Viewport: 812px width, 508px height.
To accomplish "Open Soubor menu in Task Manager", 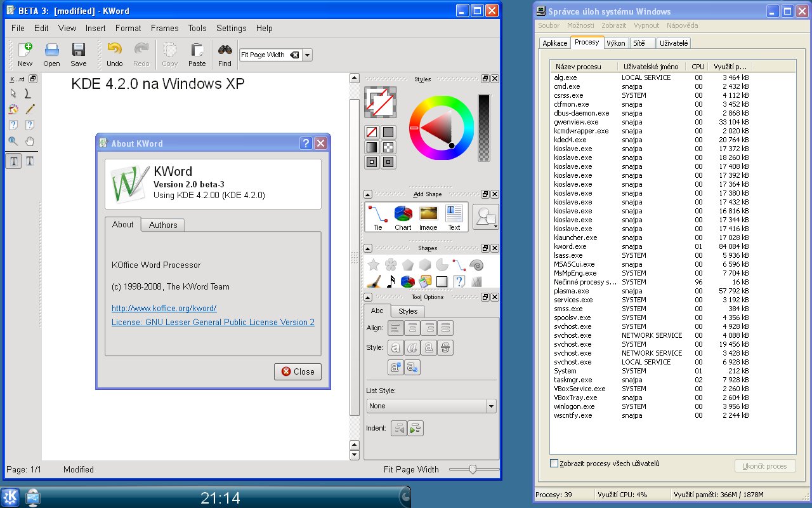I will [549, 25].
